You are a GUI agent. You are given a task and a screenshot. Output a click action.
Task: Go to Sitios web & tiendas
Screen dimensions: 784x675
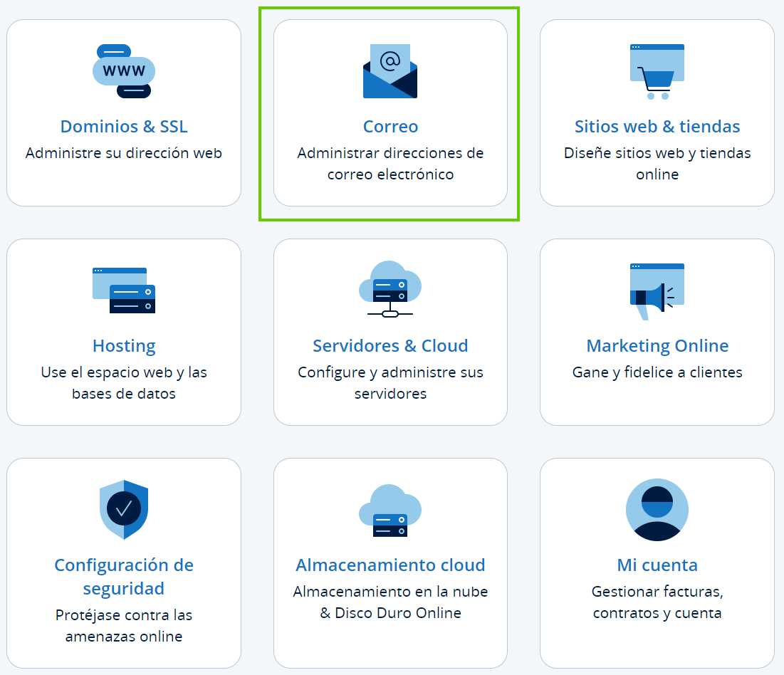[657, 127]
